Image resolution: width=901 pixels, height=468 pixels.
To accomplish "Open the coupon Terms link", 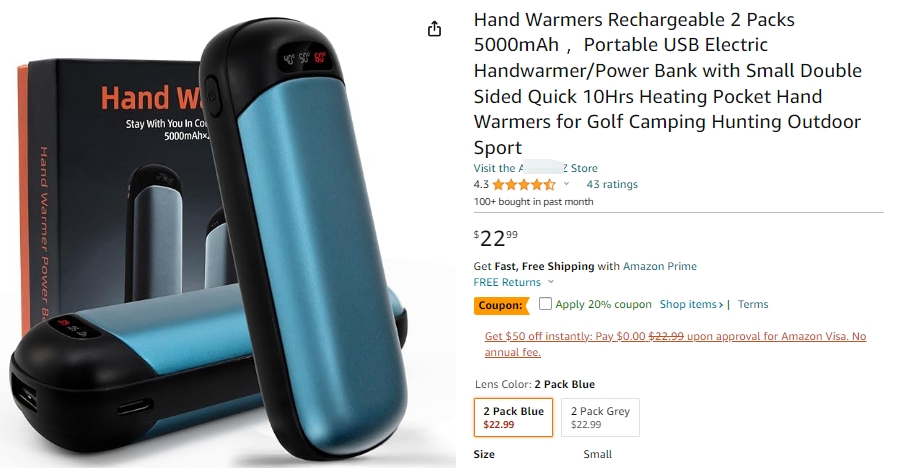I will pyautogui.click(x=753, y=304).
